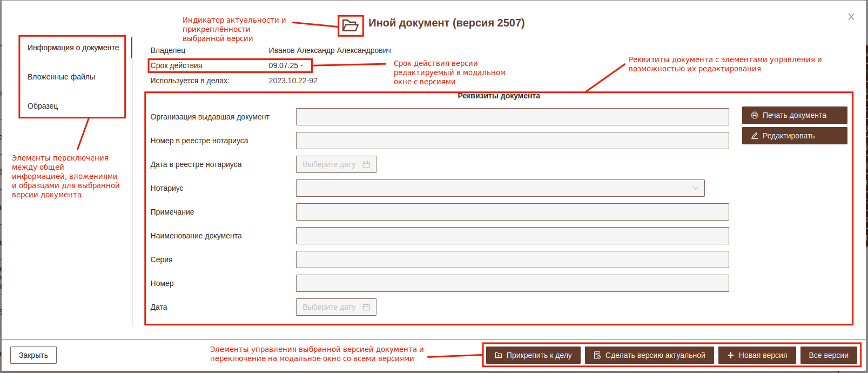
Task: Click 'Прикрепить к делу' button
Action: point(533,355)
